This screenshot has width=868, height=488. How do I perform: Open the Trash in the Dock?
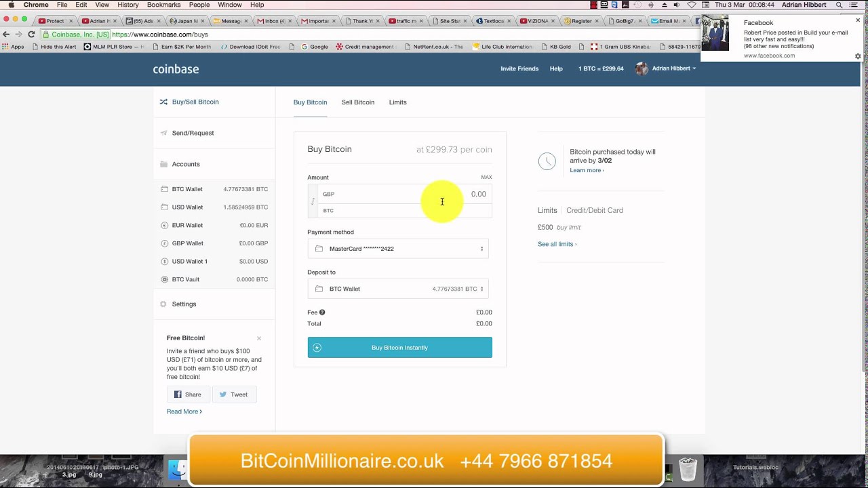pos(688,469)
